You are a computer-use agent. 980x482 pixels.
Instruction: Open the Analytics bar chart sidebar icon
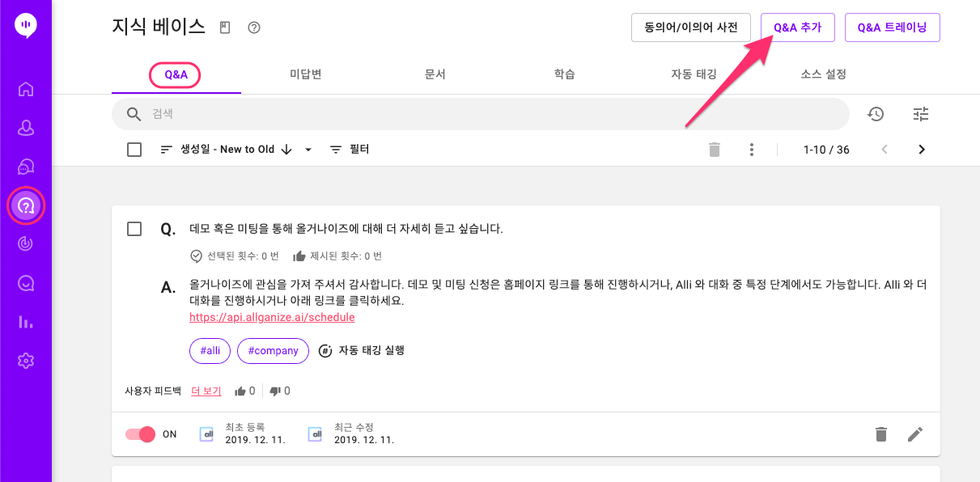click(26, 322)
